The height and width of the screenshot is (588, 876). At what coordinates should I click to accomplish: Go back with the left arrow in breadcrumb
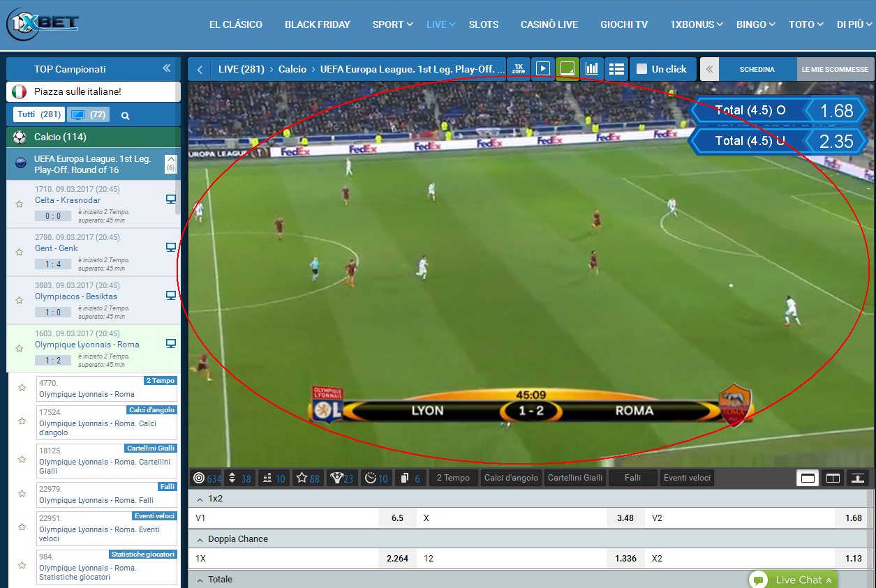200,69
